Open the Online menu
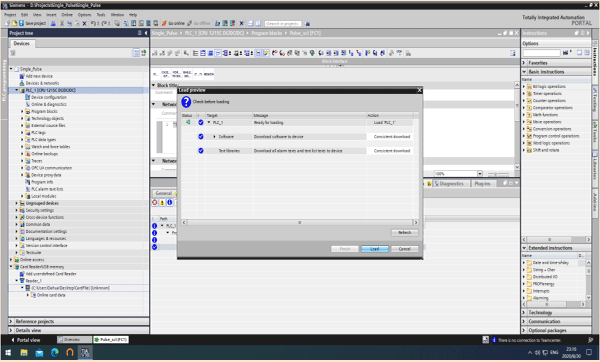The image size is (600, 362). pos(67,15)
